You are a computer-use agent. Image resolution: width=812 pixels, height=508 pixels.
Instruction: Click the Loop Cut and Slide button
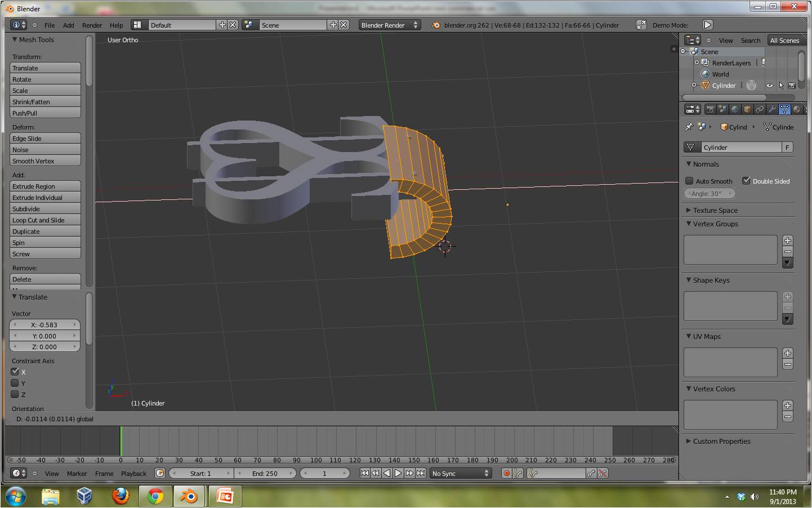tap(45, 220)
